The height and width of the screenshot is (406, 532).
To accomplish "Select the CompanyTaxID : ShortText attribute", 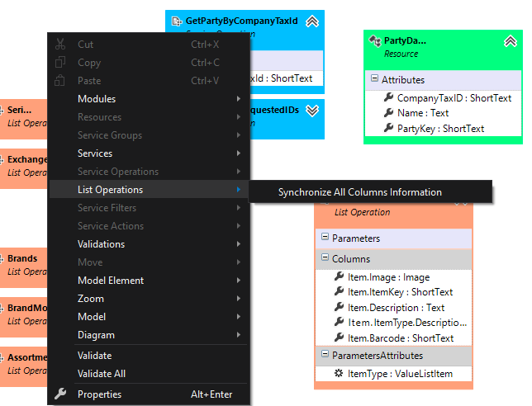I will 454,98.
